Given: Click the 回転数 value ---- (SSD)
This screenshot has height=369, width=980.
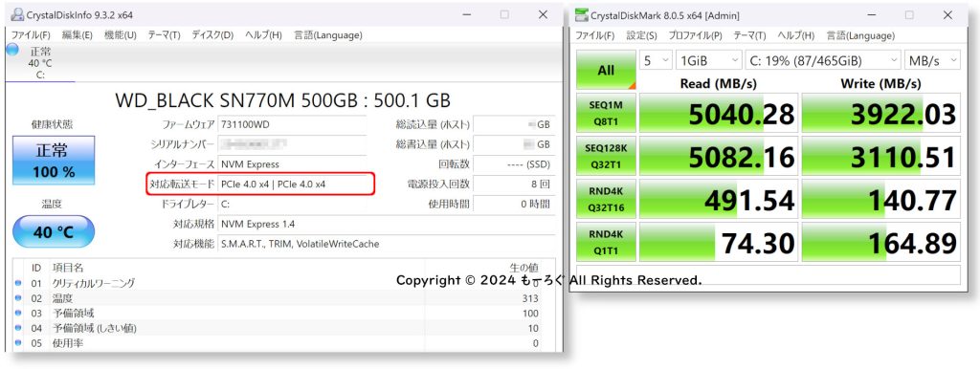Looking at the screenshot, I should click(514, 164).
